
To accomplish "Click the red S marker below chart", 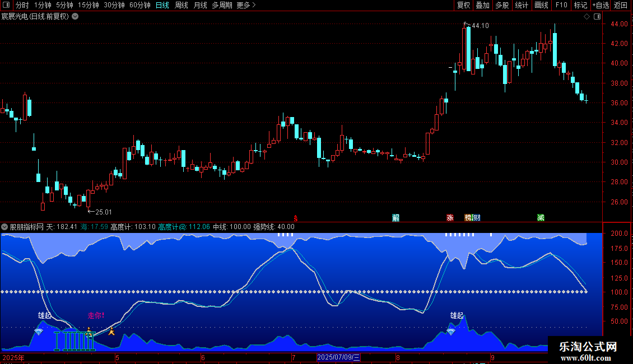I will (x=296, y=218).
